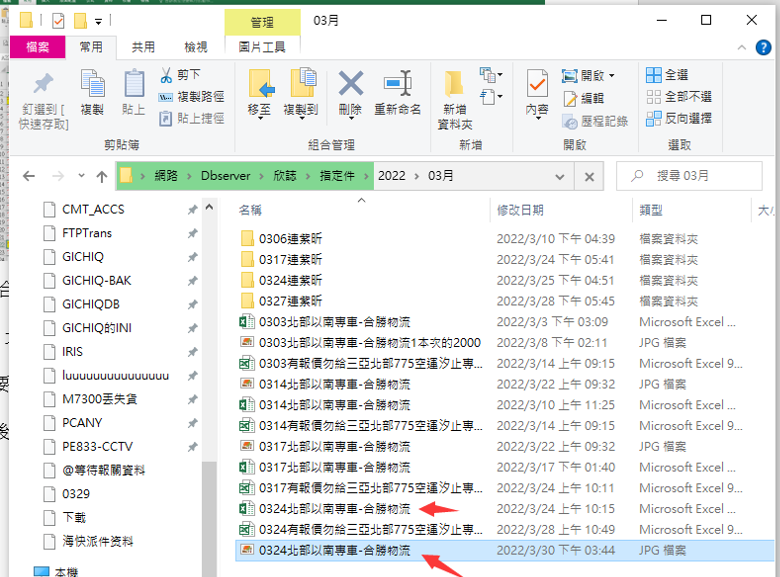Open the 檔案 (File) menu tab
The width and height of the screenshot is (780, 577).
tap(38, 46)
